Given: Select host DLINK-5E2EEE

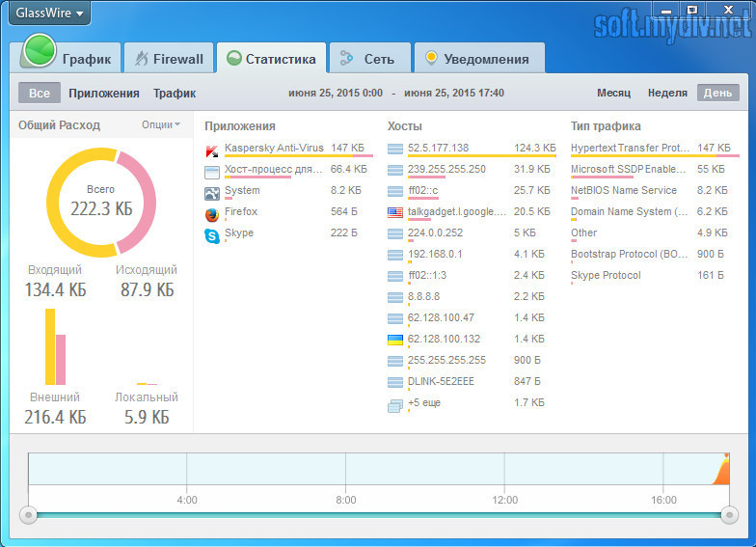Looking at the screenshot, I should pos(472,383).
